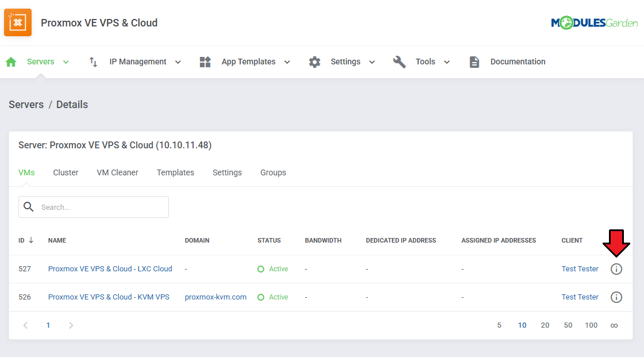Show 50 entries per page
This screenshot has width=644, height=357.
(x=568, y=325)
